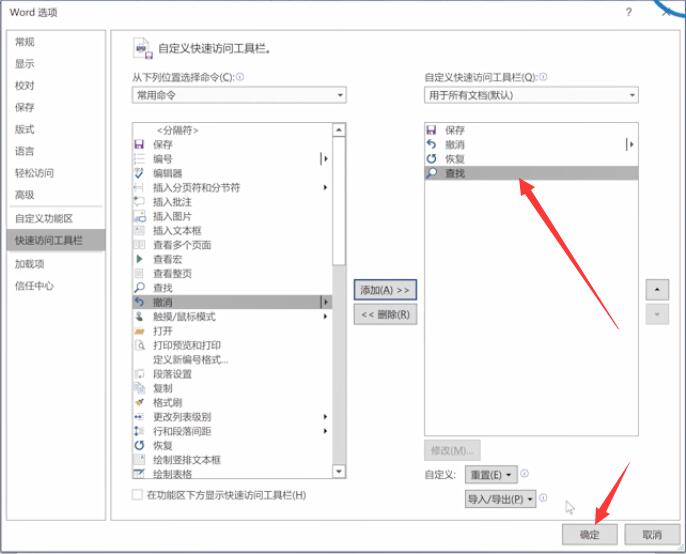Click the 更改列表级别 icon
Screen dimensions: 686x554
139,417
